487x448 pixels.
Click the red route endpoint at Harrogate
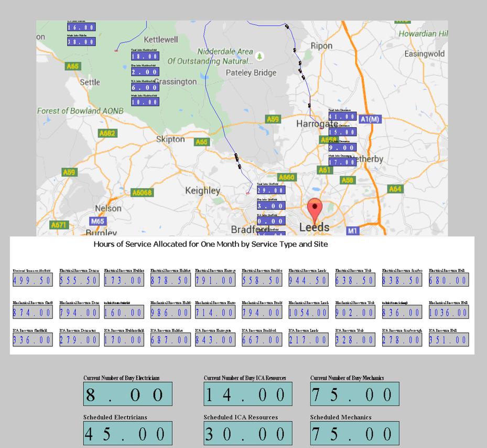(x=321, y=128)
